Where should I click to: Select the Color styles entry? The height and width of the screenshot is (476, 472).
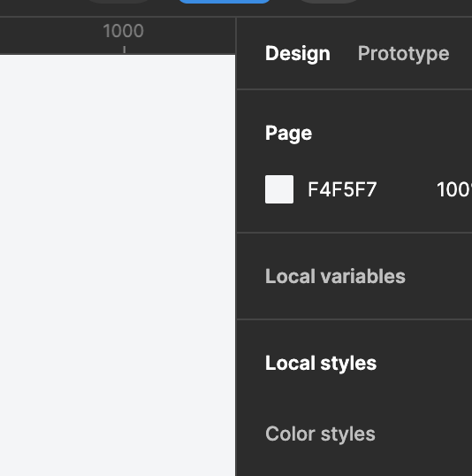[320, 434]
